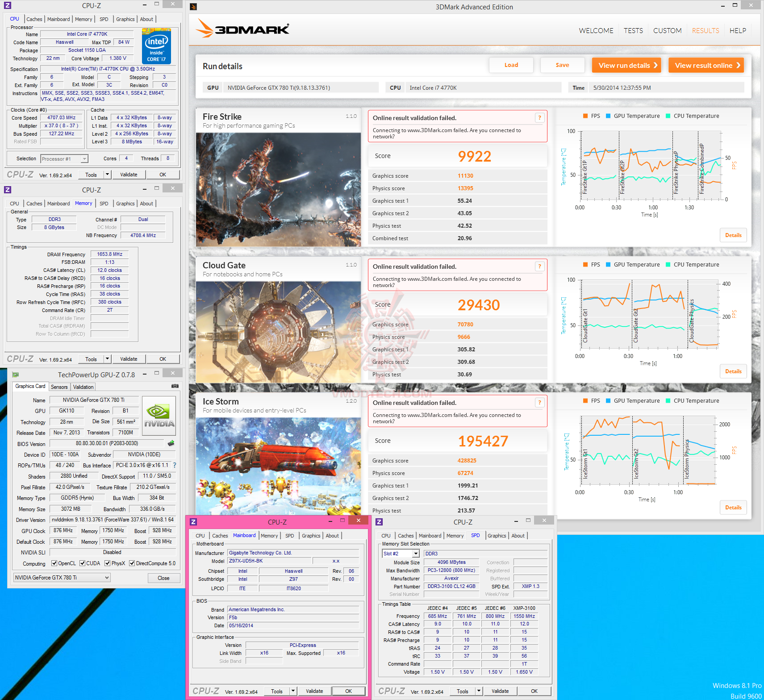
Task: Open Details for the Fire Strike chart
Action: pyautogui.click(x=733, y=235)
